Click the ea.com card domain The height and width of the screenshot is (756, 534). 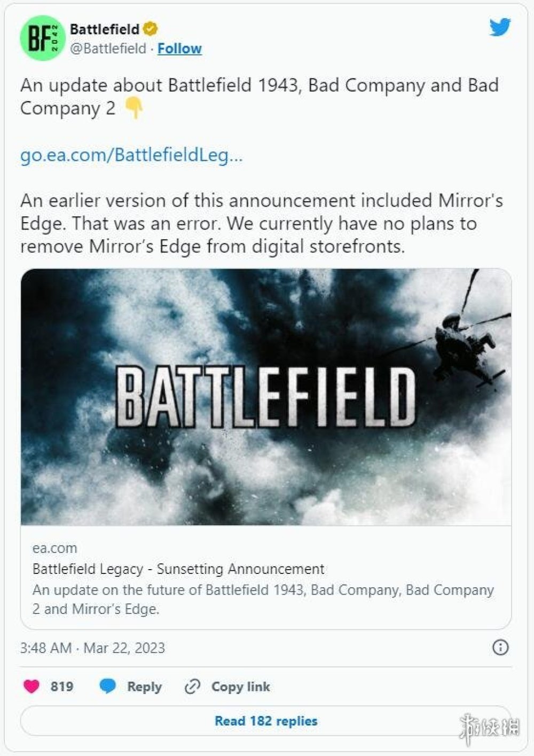pos(54,548)
